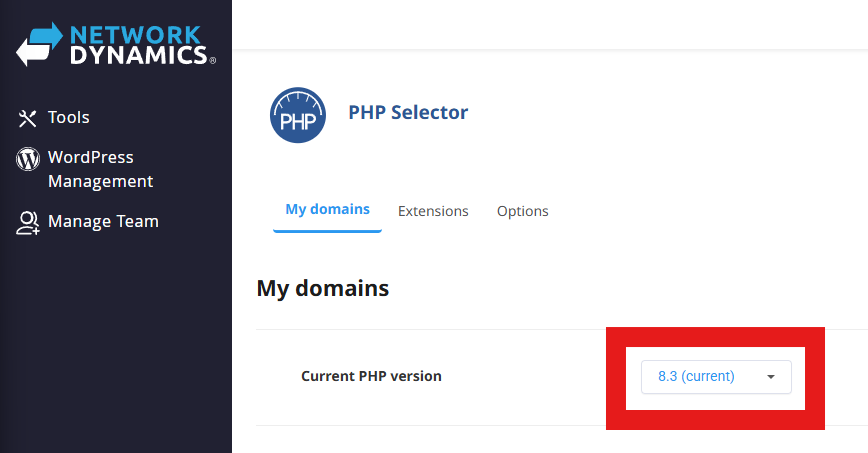
Task: Open WordPress Management from the sidebar
Action: tap(100, 169)
